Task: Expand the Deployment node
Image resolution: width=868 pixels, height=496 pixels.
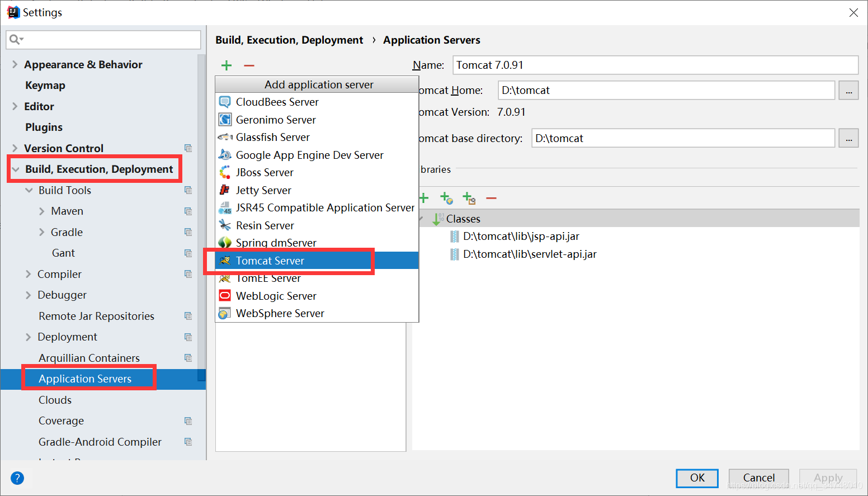Action: point(28,337)
